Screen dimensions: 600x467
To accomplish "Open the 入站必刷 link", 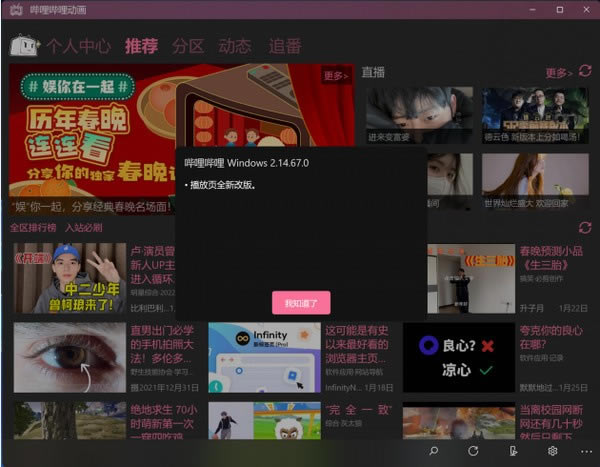I will click(84, 227).
